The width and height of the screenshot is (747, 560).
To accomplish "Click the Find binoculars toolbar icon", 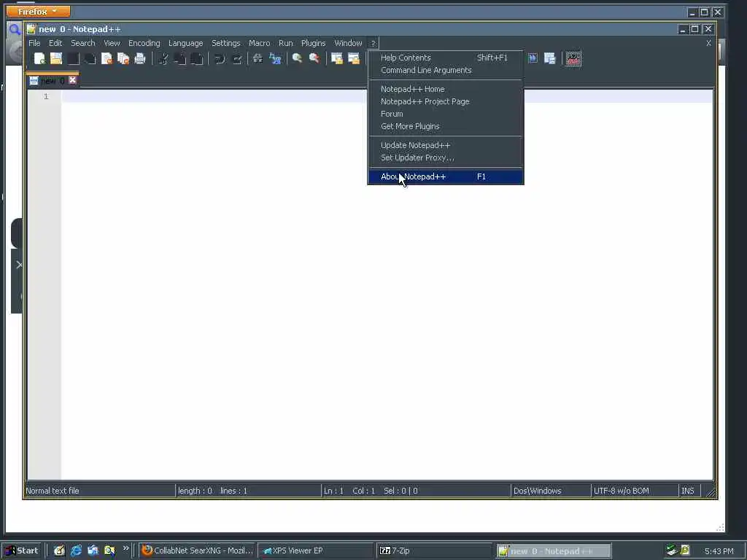I will pyautogui.click(x=258, y=58).
